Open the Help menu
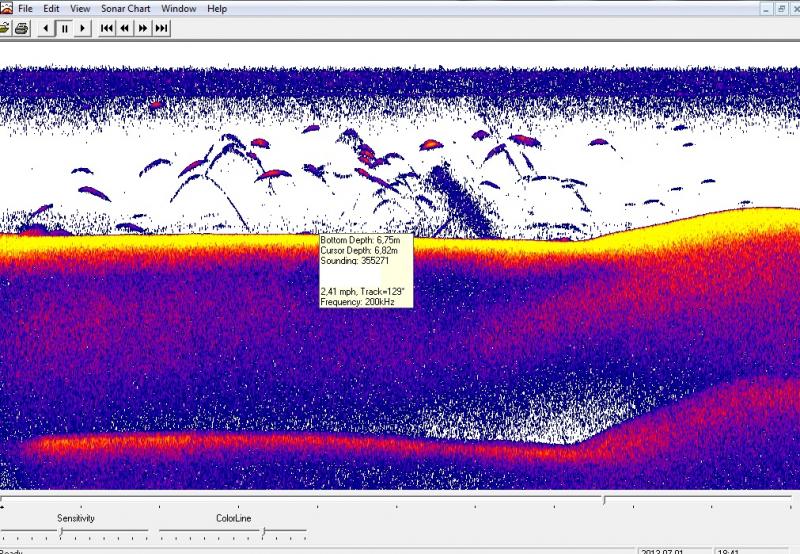This screenshot has height=554, width=800. [217, 9]
